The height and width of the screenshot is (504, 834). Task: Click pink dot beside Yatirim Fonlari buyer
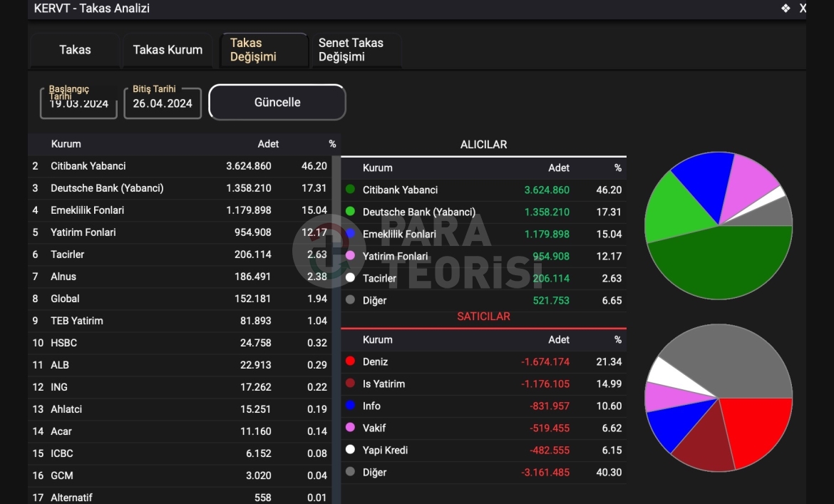point(350,255)
